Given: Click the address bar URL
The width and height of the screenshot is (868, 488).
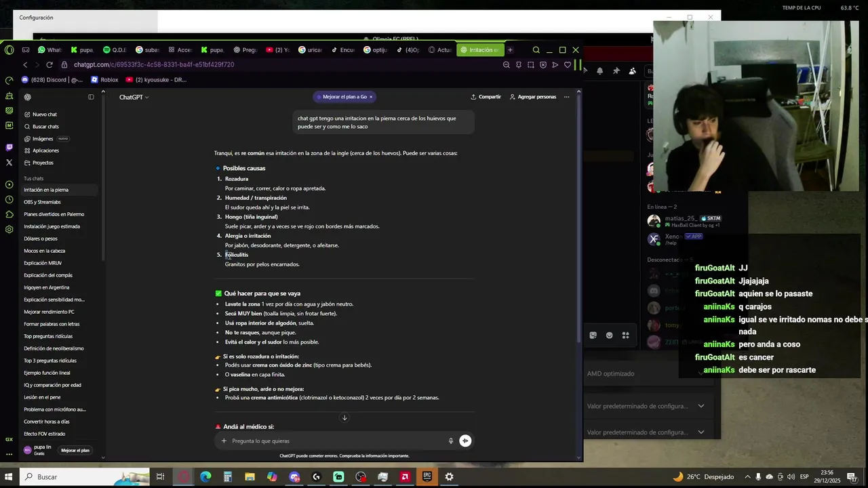Looking at the screenshot, I should (x=154, y=64).
